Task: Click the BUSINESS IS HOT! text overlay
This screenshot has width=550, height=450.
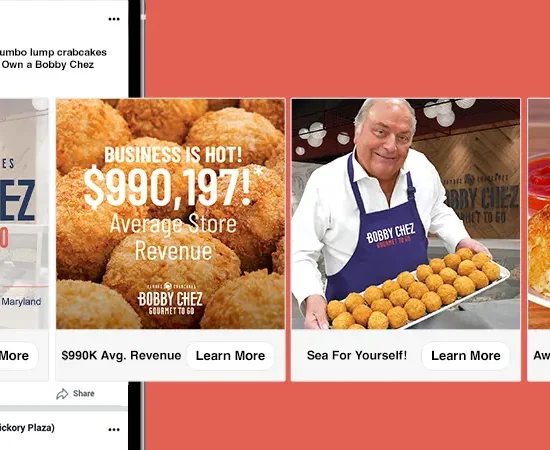Action: click(x=173, y=155)
